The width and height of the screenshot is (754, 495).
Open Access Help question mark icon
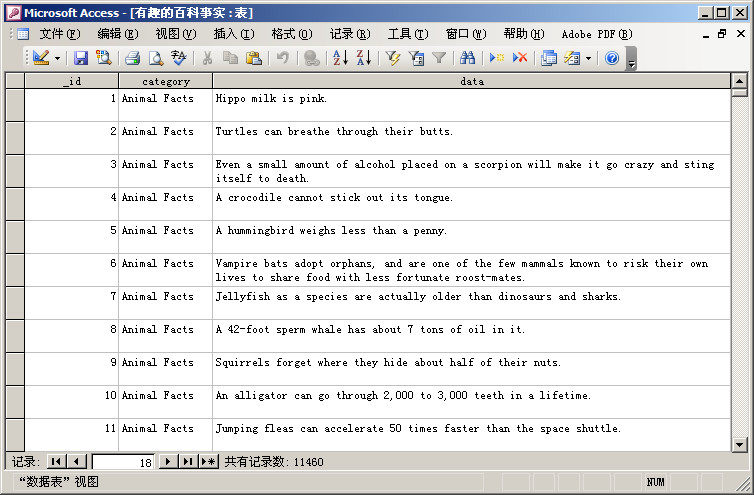(612, 58)
